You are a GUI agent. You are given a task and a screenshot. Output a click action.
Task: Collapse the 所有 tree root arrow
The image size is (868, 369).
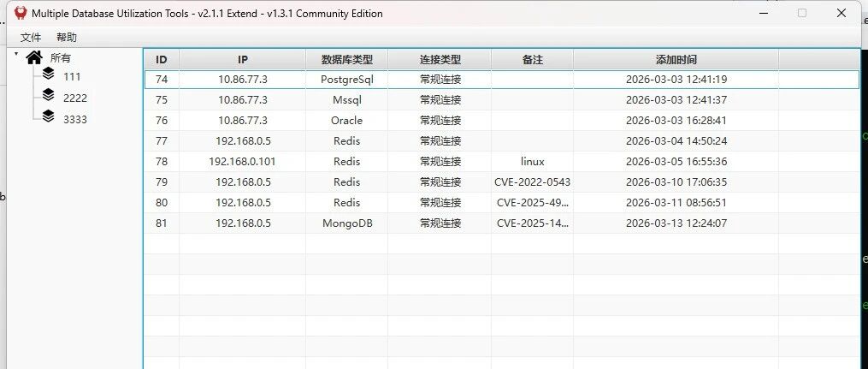[x=16, y=54]
